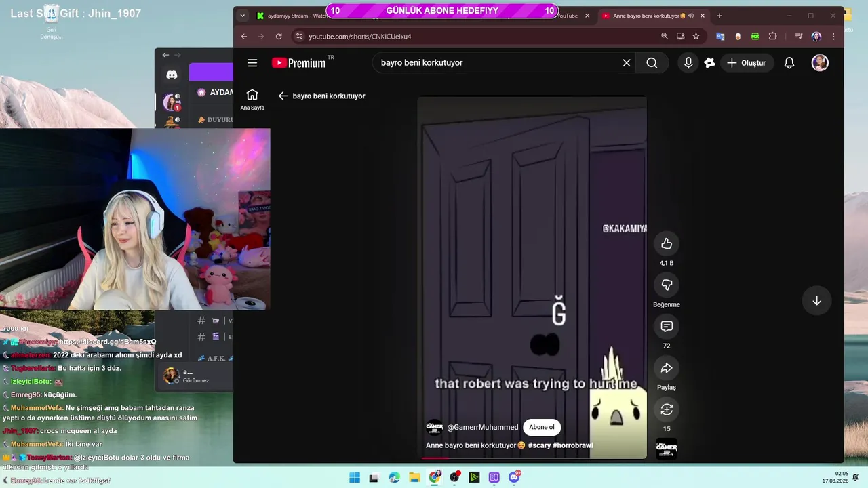Open Google Translate extension icon
The height and width of the screenshot is (488, 868).
coord(720,37)
